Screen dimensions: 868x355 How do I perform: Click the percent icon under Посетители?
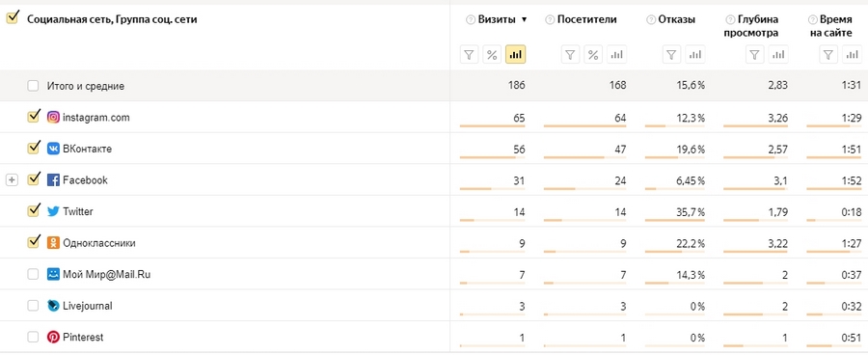tap(593, 54)
